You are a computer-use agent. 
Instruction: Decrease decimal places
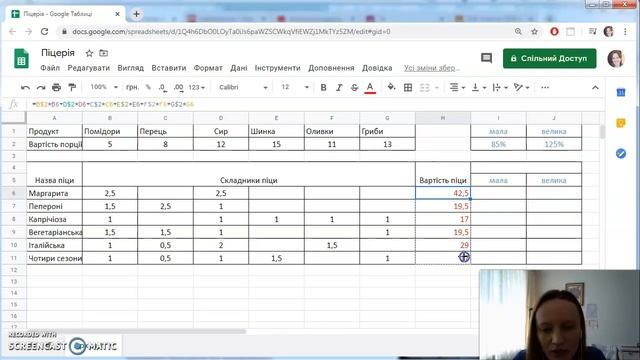162,87
